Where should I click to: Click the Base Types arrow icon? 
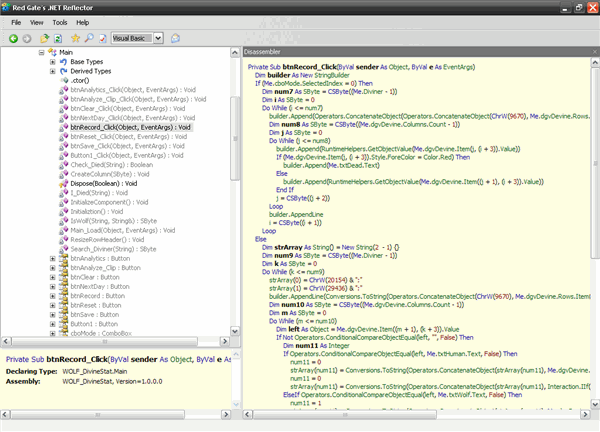64,62
